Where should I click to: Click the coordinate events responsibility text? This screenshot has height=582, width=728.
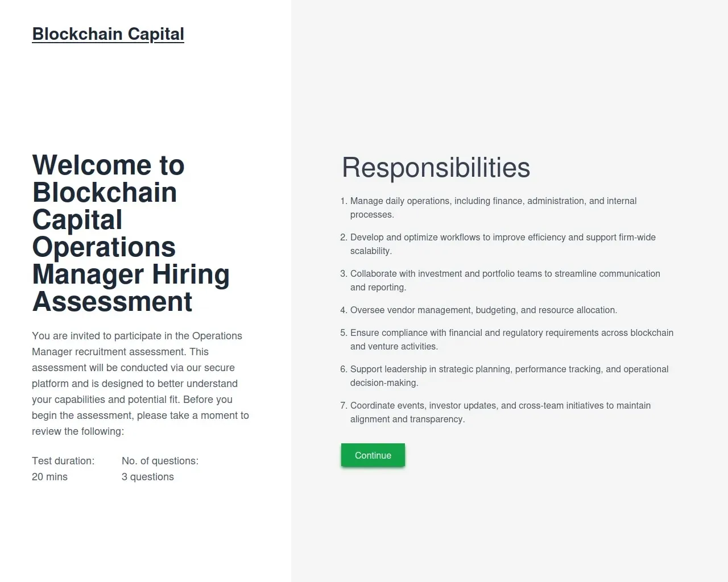click(x=500, y=412)
